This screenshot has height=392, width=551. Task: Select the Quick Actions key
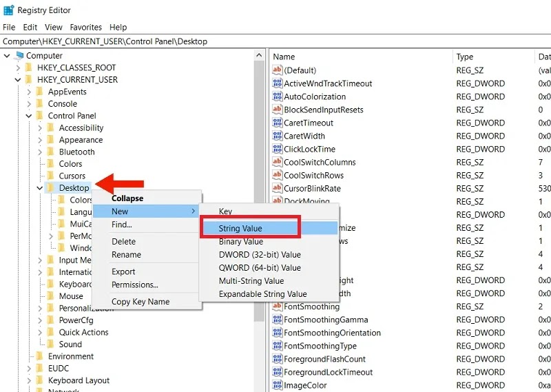(x=83, y=332)
